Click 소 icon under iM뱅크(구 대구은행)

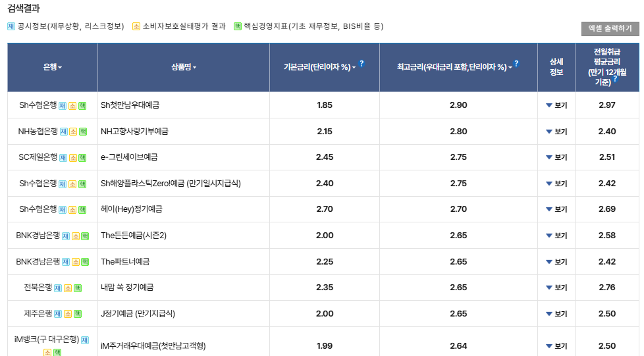47,352
